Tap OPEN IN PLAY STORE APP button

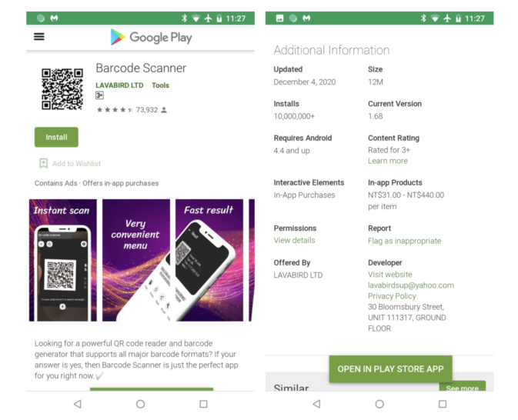click(390, 368)
